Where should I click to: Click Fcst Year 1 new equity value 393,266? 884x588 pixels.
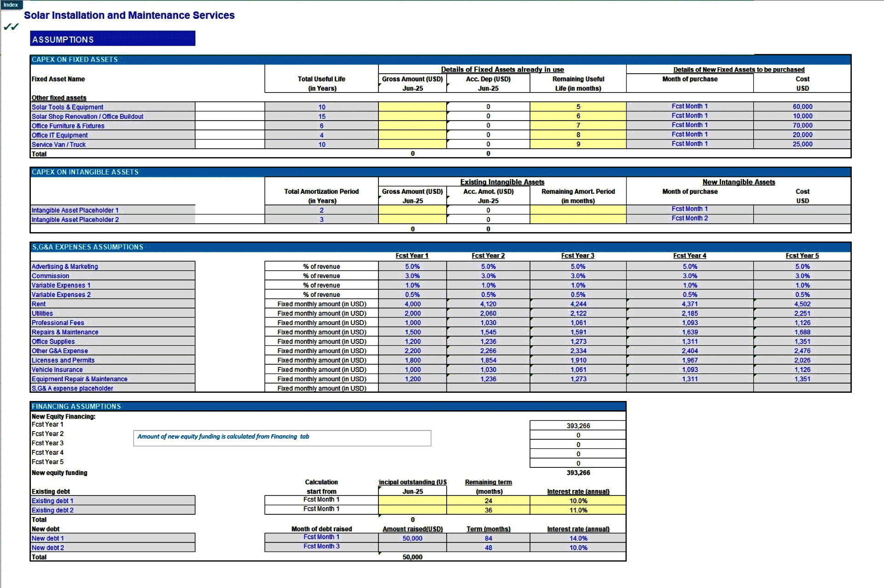click(x=578, y=426)
